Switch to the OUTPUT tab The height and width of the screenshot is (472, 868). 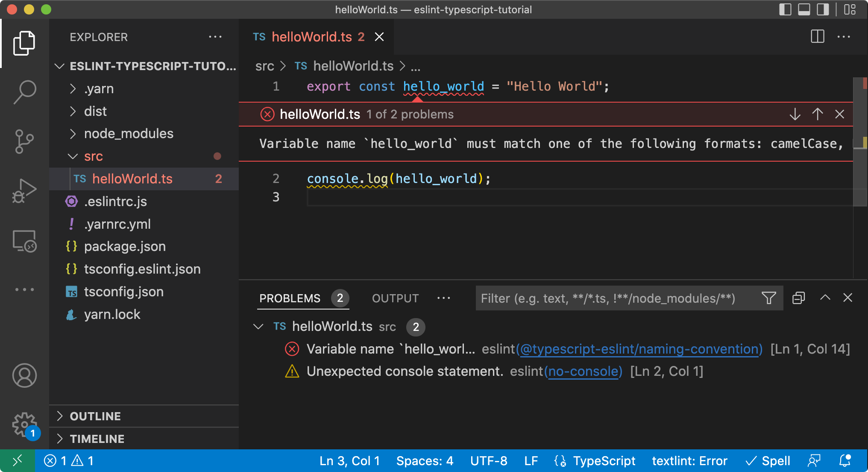[x=395, y=298]
